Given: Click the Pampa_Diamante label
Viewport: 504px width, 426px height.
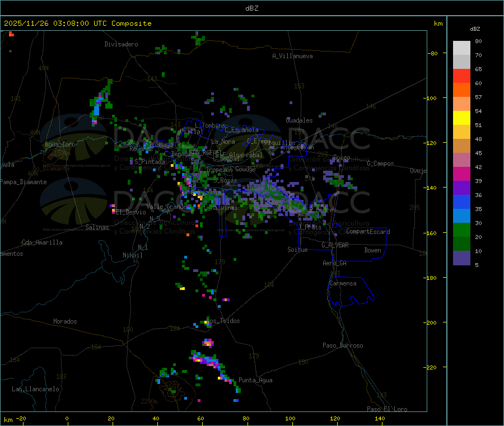Looking at the screenshot, I should (24, 182).
